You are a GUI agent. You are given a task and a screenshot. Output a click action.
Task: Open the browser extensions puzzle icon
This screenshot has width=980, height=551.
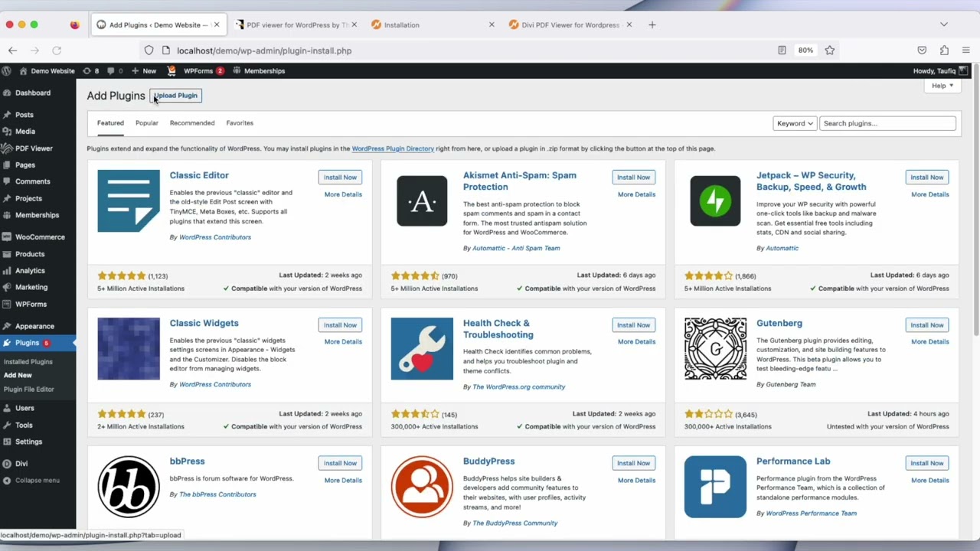click(944, 51)
